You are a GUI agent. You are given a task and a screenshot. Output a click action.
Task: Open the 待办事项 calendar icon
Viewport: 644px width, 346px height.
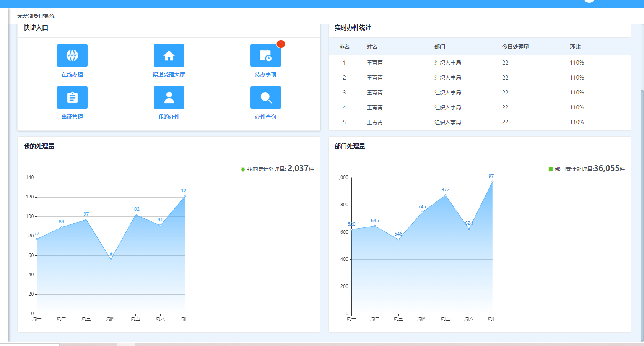click(266, 55)
